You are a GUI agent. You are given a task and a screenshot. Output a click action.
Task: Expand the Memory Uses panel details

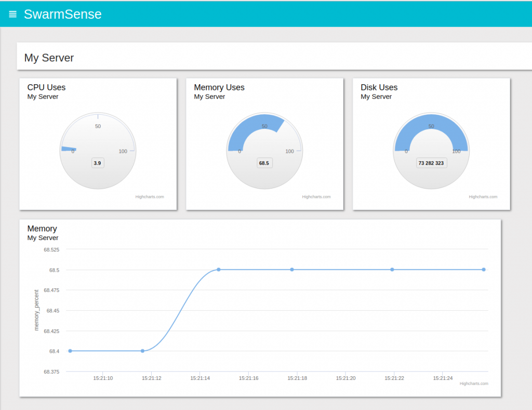click(x=219, y=87)
